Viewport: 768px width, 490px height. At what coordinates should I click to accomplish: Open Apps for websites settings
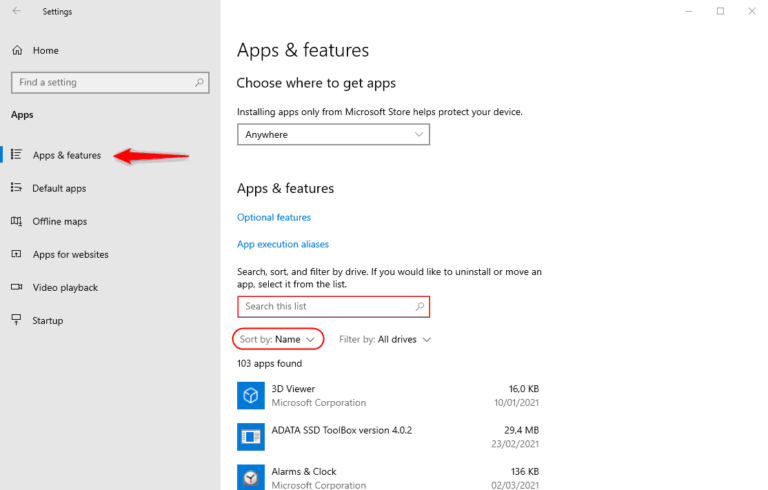tap(71, 255)
